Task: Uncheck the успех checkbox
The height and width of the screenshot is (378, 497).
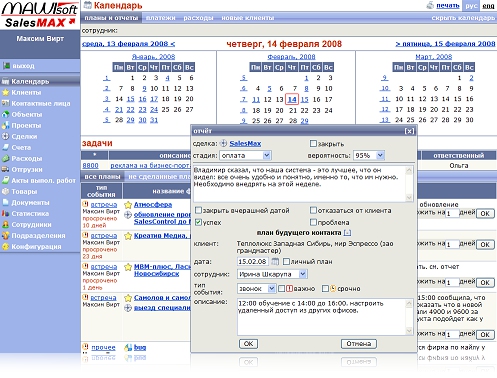Action: [x=198, y=222]
